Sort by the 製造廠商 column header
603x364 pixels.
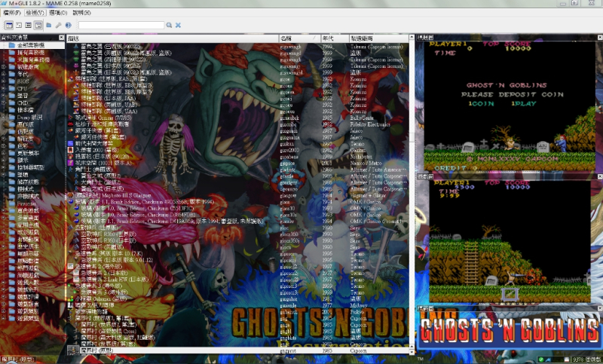[379, 38]
